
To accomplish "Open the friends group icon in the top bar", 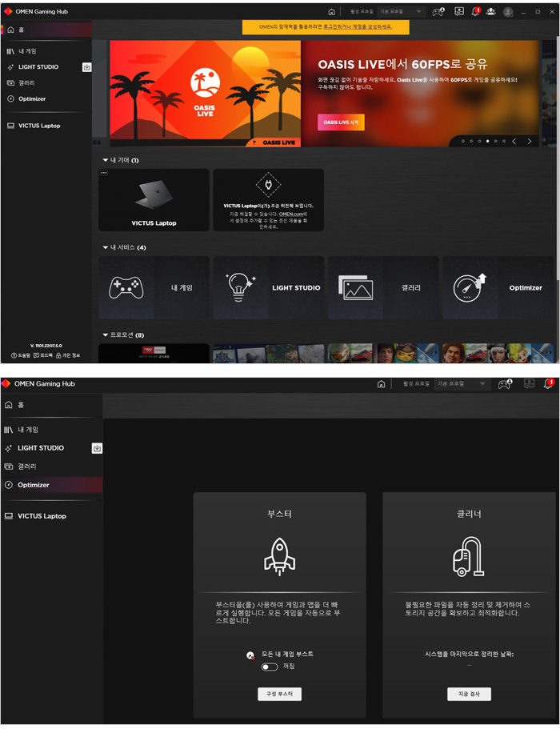I will pyautogui.click(x=490, y=12).
